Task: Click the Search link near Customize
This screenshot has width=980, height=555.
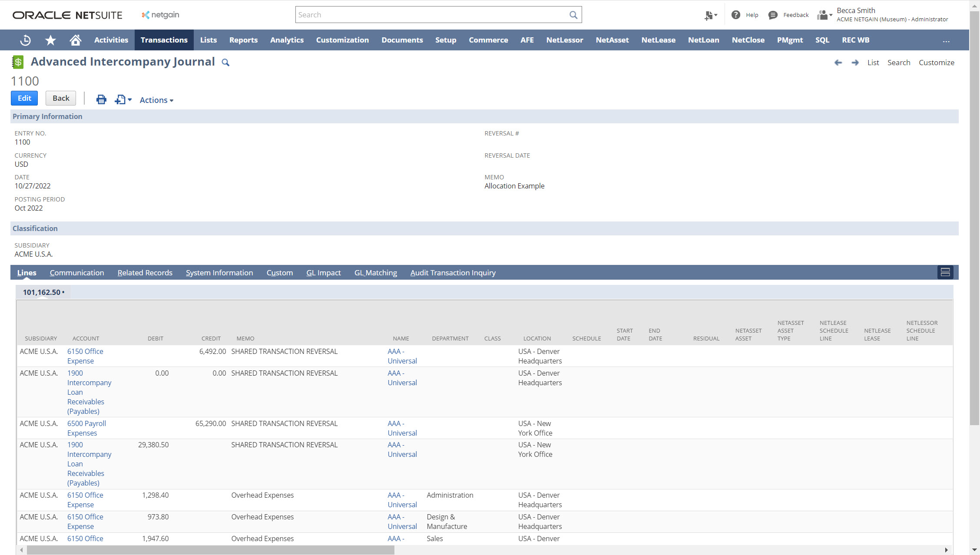Action: (x=899, y=63)
